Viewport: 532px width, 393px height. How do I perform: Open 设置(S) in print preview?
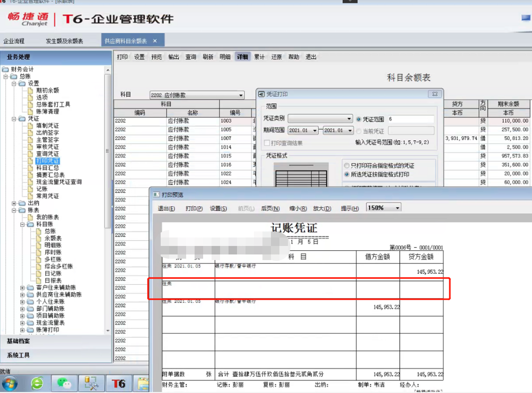(218, 208)
